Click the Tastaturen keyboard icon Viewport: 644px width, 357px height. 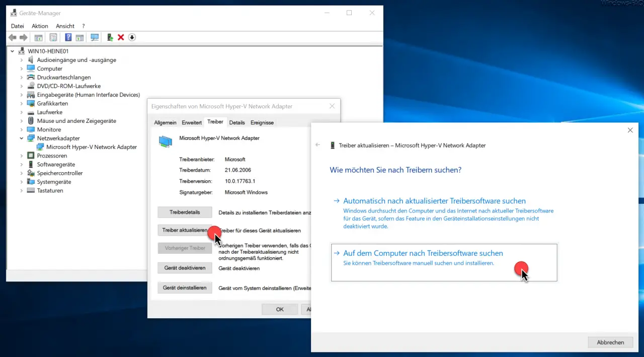(x=31, y=190)
